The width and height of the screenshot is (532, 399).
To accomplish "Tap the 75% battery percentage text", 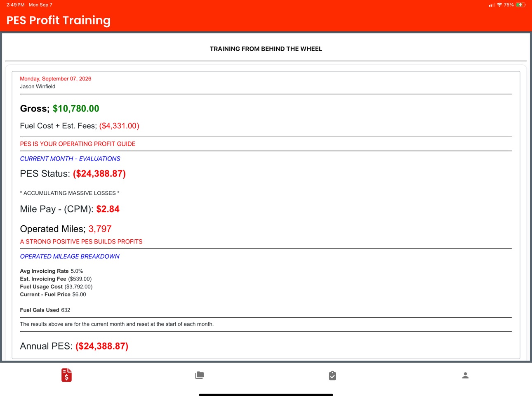I will 508,5.
